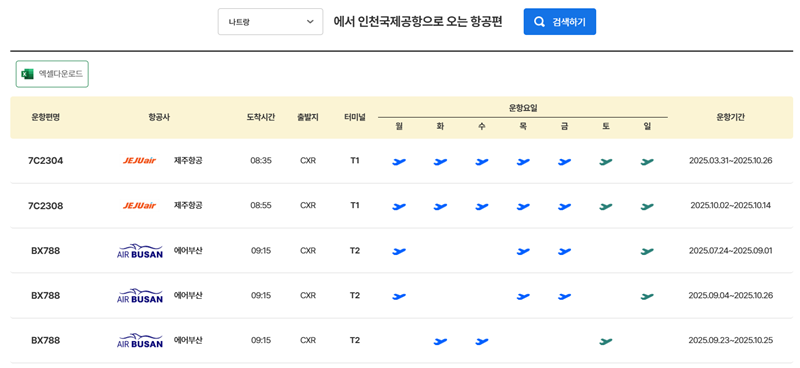The width and height of the screenshot is (800, 368).
Task: Click Sunday plane icon in BX788 2025.09.04~2025.10.26 row
Action: coord(647,296)
